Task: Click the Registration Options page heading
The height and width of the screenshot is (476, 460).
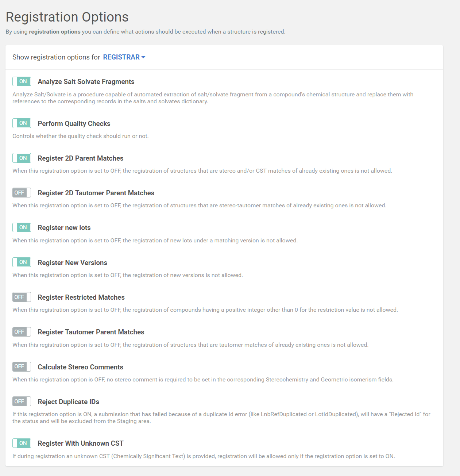Action: [x=67, y=17]
